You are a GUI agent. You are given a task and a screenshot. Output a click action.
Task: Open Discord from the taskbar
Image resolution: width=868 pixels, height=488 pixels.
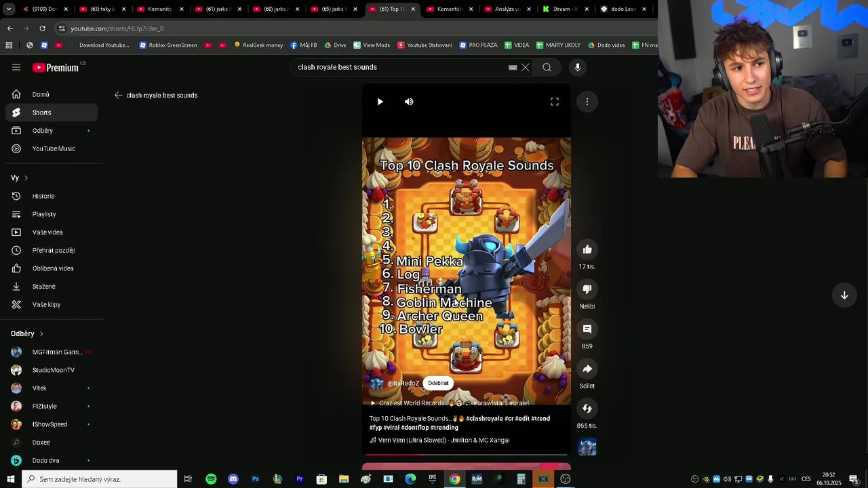(233, 479)
